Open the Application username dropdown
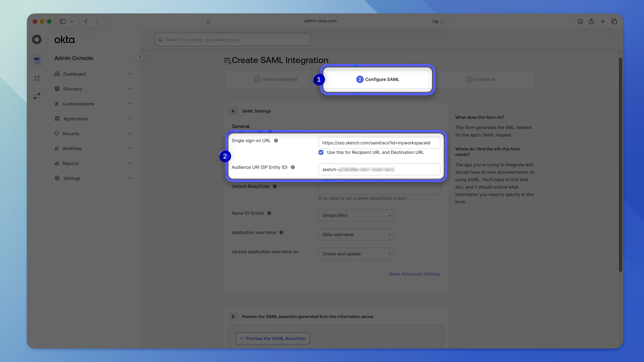Viewport: 644px width, 362px height. (x=356, y=235)
